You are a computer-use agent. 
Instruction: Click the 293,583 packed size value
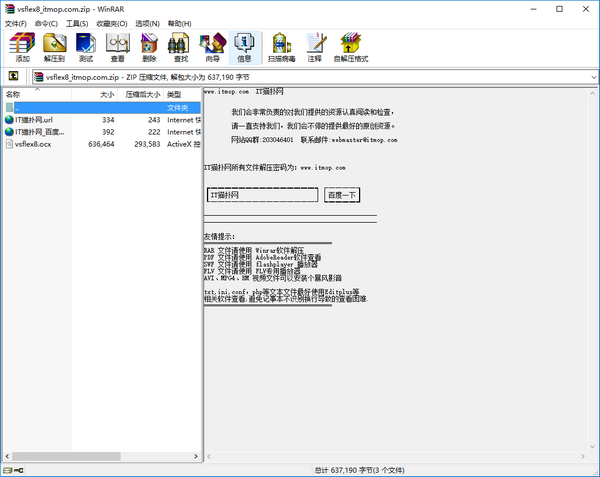click(147, 144)
